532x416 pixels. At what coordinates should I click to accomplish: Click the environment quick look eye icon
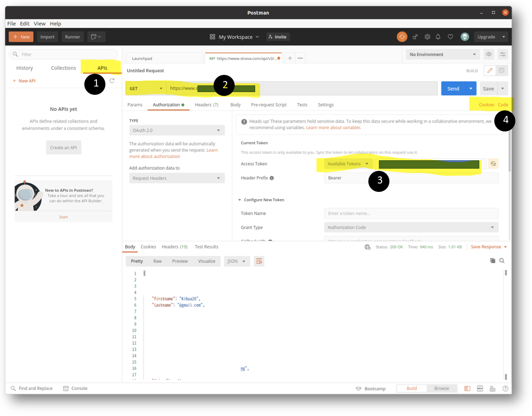[489, 54]
